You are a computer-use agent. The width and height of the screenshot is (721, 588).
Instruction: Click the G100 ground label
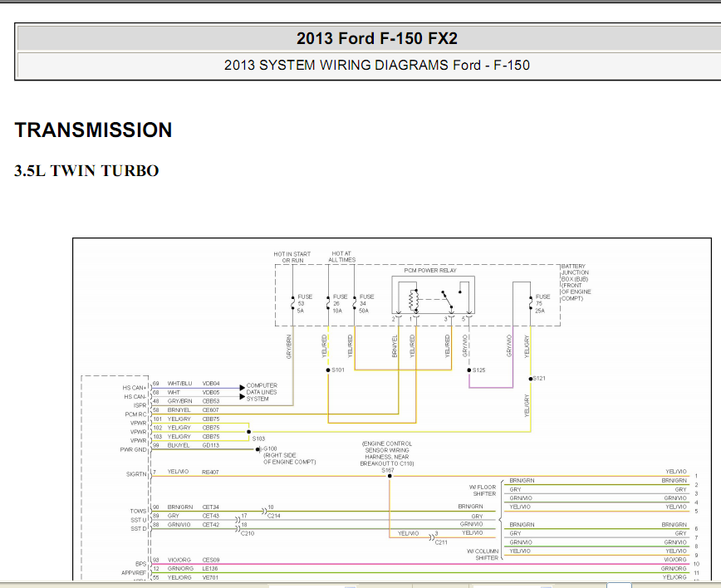click(x=271, y=448)
